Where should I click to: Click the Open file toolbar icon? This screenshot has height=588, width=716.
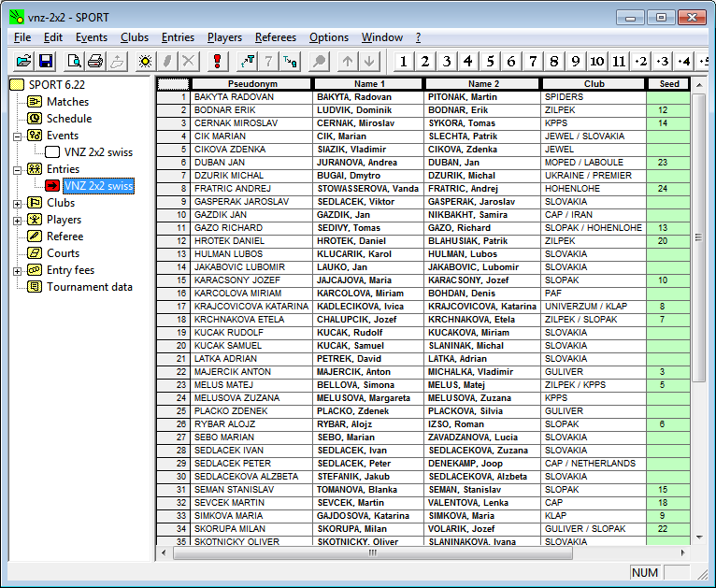click(23, 62)
